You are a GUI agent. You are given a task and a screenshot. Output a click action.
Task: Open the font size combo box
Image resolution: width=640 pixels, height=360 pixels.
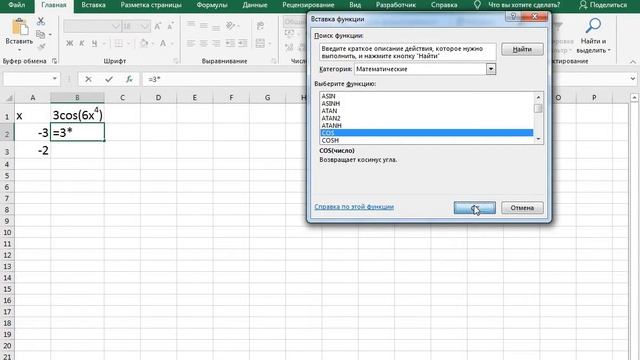pyautogui.click(x=136, y=27)
